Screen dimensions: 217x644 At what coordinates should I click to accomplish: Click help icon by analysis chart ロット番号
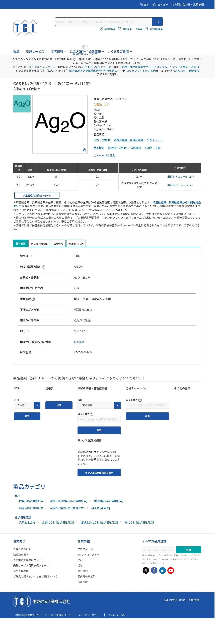click(140, 400)
